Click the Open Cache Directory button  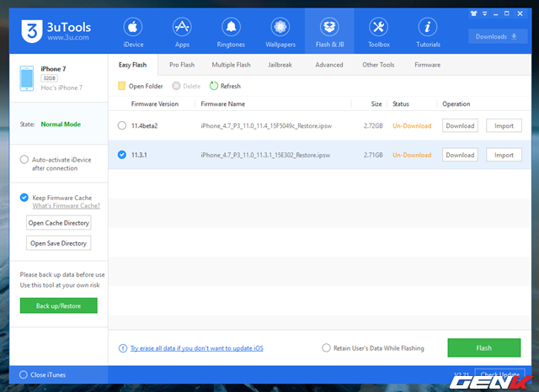pyautogui.click(x=59, y=223)
